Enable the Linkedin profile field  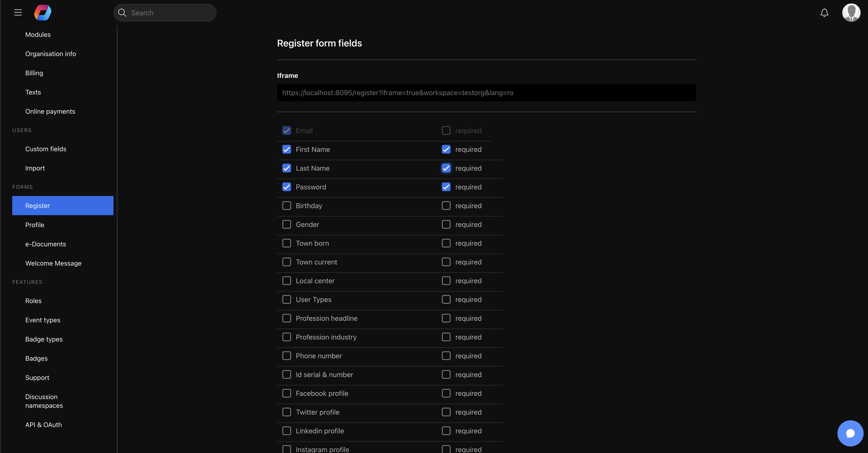pyautogui.click(x=287, y=431)
